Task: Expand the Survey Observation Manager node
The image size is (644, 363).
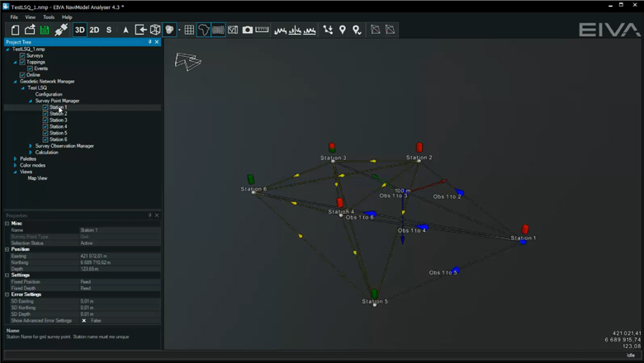Action: point(31,146)
